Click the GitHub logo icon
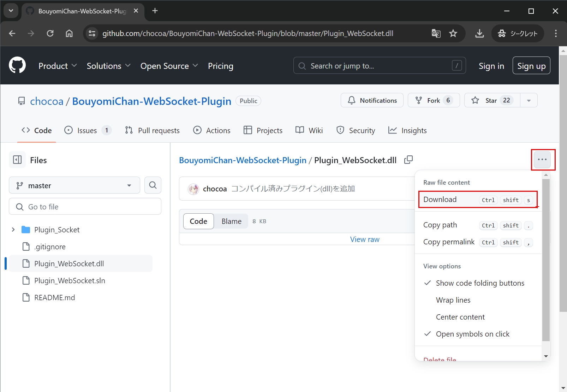The width and height of the screenshot is (567, 392). pos(17,65)
